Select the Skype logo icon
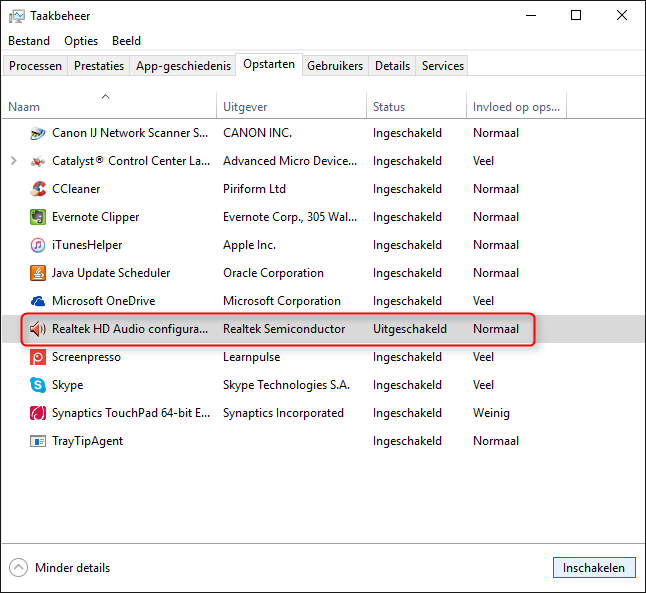The image size is (646, 593). [x=38, y=385]
